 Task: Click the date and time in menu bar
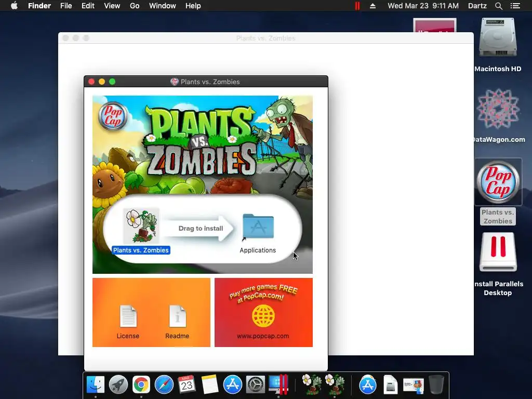click(423, 6)
